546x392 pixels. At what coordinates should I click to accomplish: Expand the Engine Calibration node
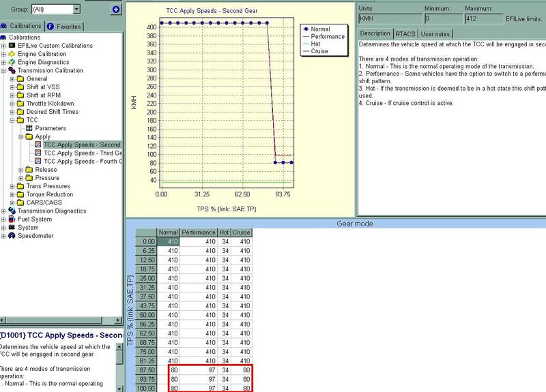[x=3, y=54]
